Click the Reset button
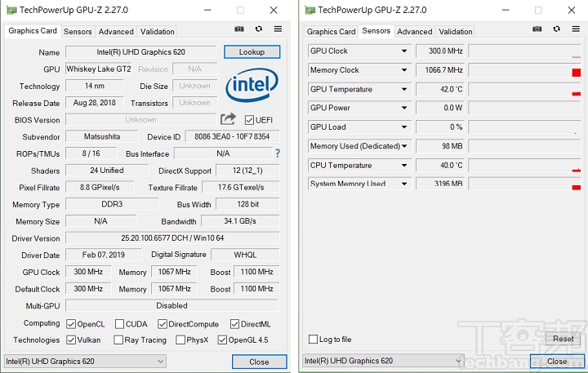The width and height of the screenshot is (588, 373). tap(563, 339)
